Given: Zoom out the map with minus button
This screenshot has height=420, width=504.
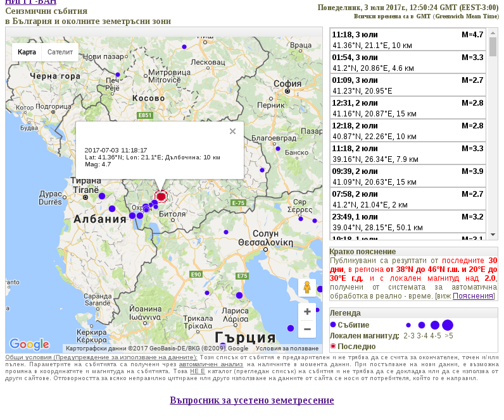Looking at the screenshot, I should pyautogui.click(x=307, y=329).
